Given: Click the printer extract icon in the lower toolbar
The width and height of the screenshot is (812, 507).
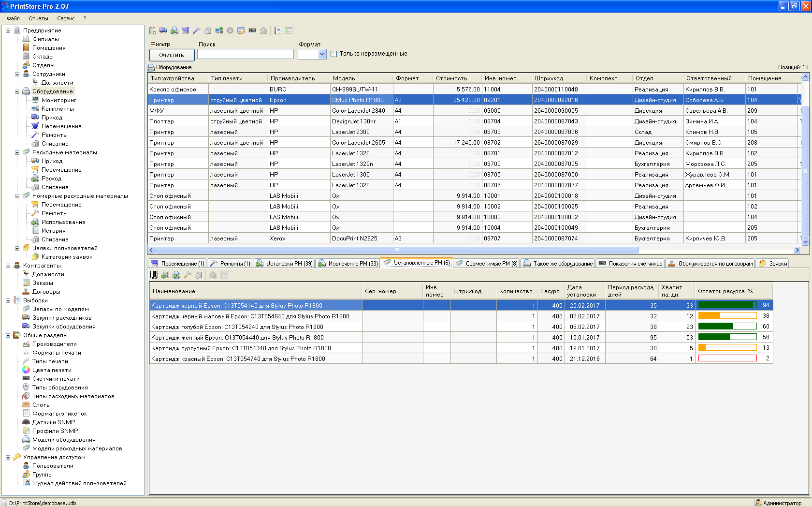Looking at the screenshot, I should click(x=176, y=275).
